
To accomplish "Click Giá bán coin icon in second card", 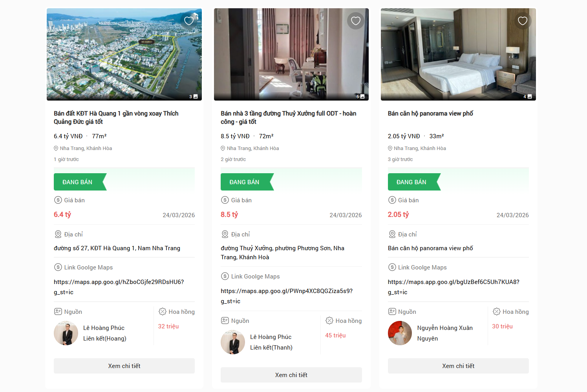I will (225, 200).
